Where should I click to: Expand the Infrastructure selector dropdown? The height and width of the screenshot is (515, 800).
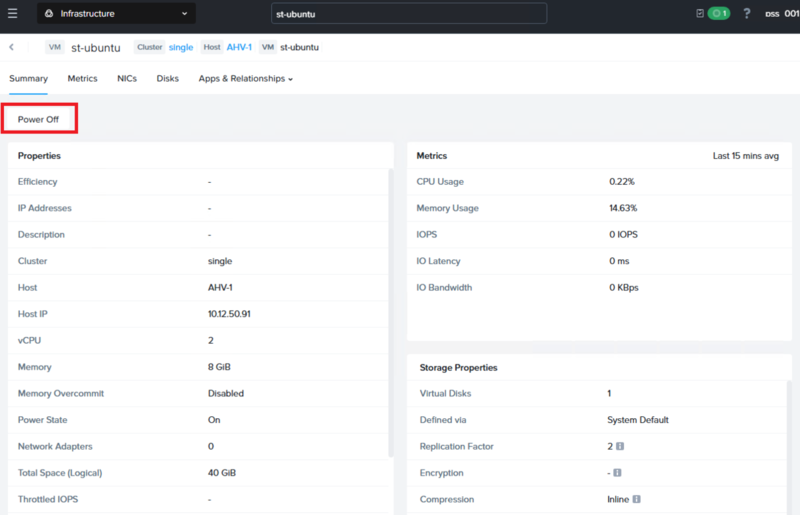pos(116,14)
